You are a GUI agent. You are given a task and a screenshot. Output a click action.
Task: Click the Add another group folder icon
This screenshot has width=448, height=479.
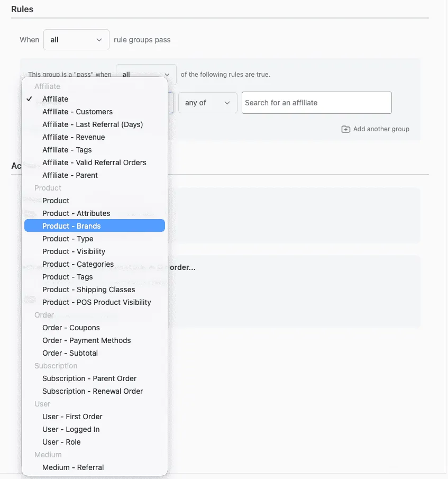(x=345, y=129)
